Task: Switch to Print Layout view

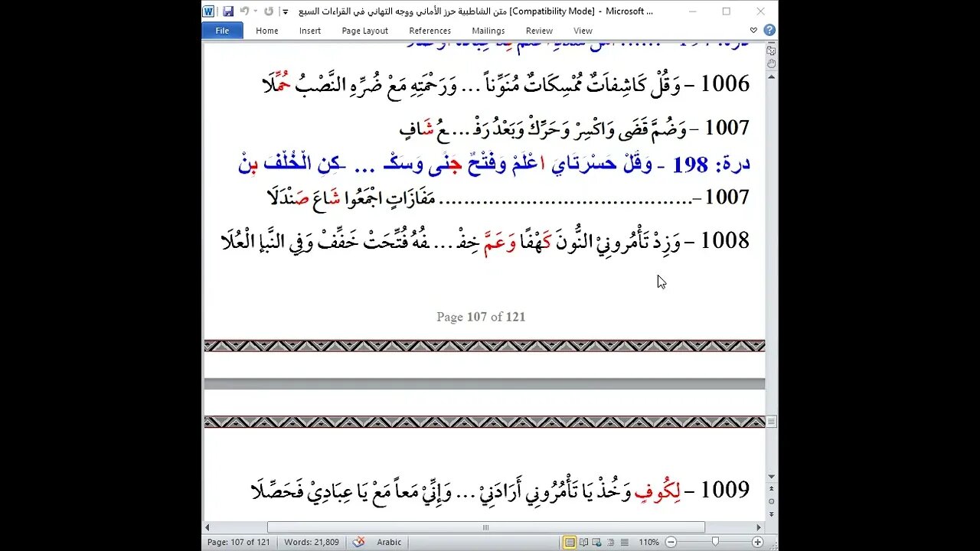Action: [570, 542]
